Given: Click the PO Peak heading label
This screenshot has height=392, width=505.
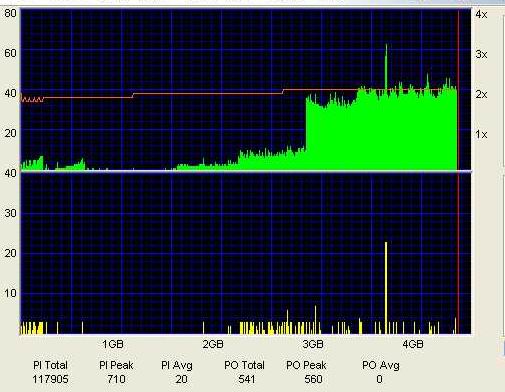Looking at the screenshot, I should click(306, 365).
